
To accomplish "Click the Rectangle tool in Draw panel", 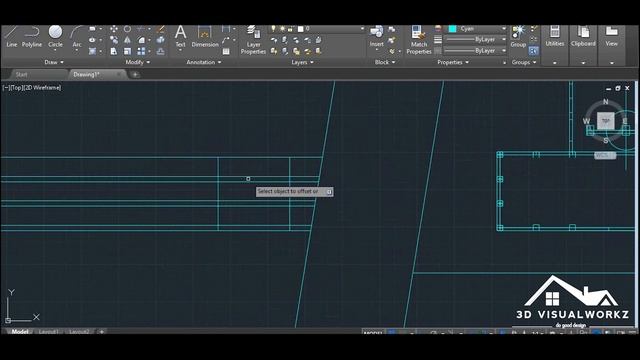I will [x=92, y=29].
